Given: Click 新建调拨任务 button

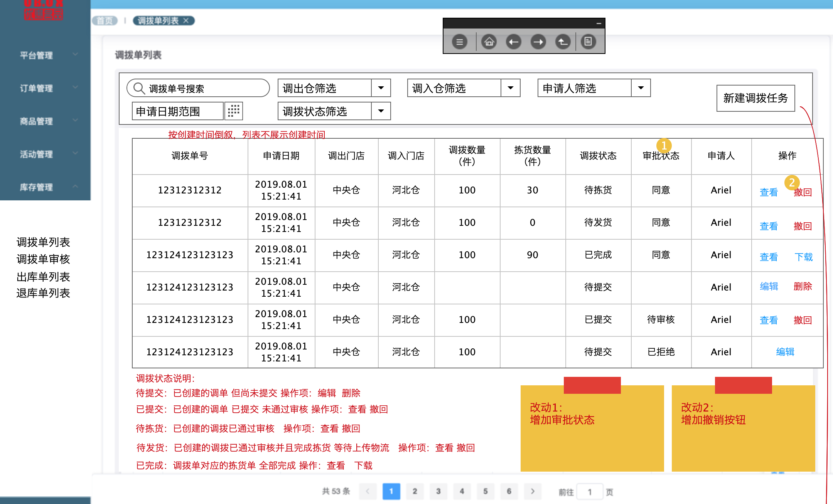Looking at the screenshot, I should coord(755,98).
